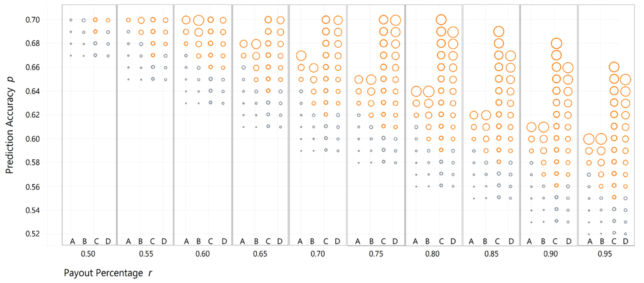Click top orange bubble in column D, 0.85 panel
The width and height of the screenshot is (644, 283).
point(511,56)
